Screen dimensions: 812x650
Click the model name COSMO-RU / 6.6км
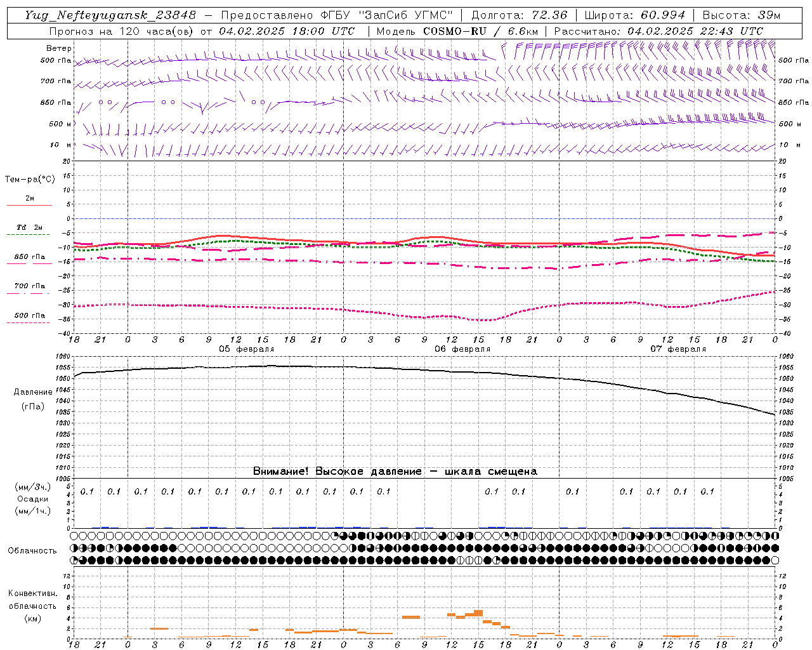(x=481, y=31)
